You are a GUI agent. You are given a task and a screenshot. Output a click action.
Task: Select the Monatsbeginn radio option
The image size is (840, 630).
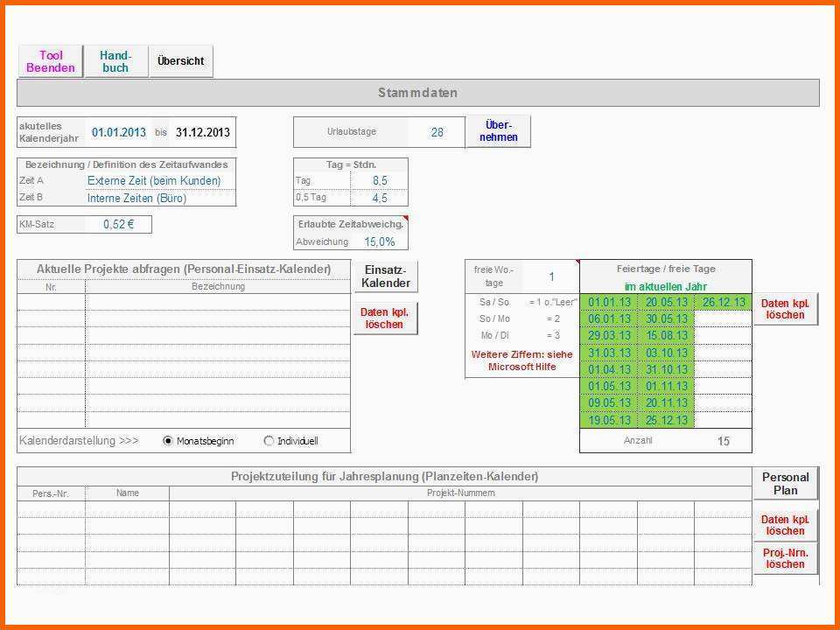[x=168, y=441]
